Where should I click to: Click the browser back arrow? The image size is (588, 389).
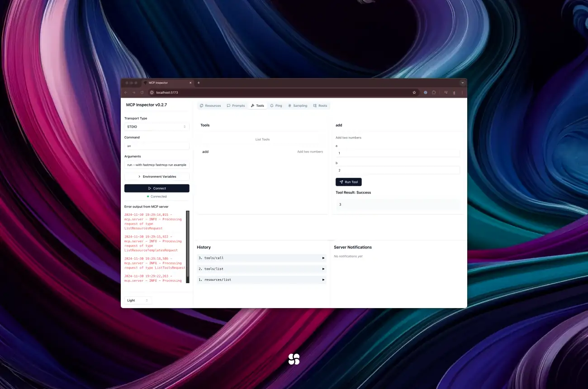click(x=126, y=92)
